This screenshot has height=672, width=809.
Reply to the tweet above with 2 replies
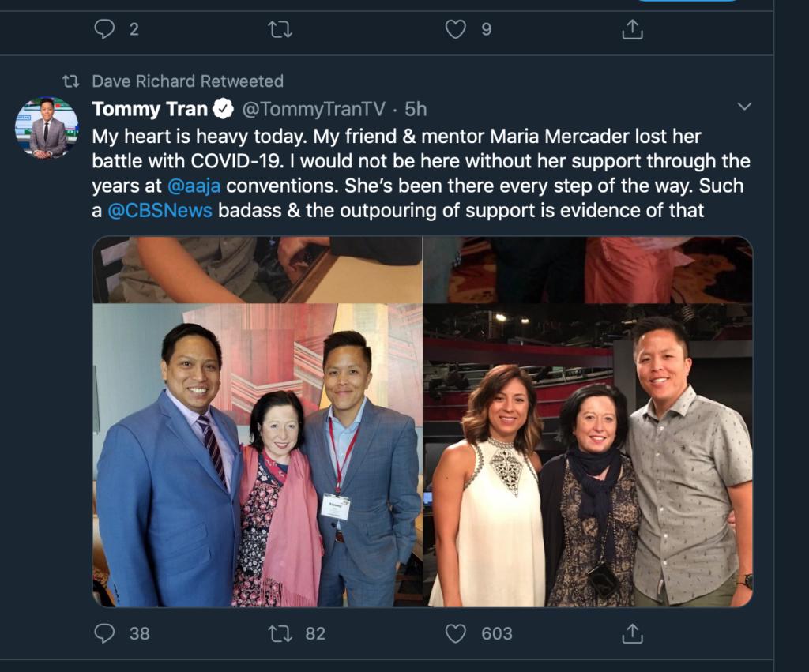click(105, 29)
